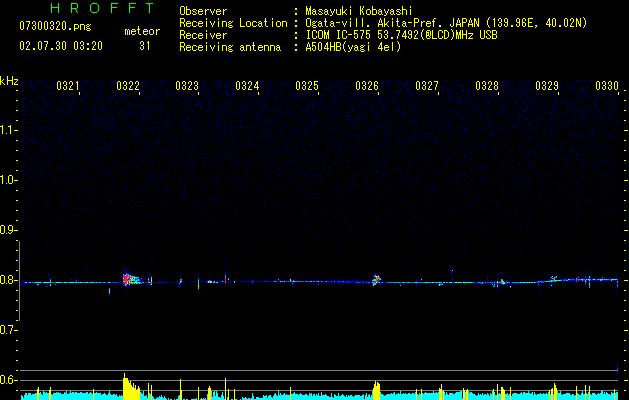Click the 0.8 kHz axis label
The width and height of the screenshot is (629, 400).
click(8, 280)
